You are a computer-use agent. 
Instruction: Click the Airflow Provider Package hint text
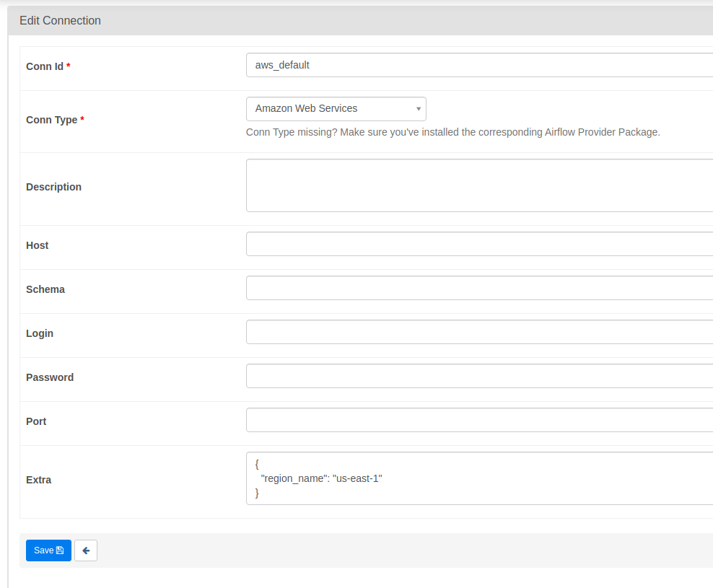tap(453, 132)
